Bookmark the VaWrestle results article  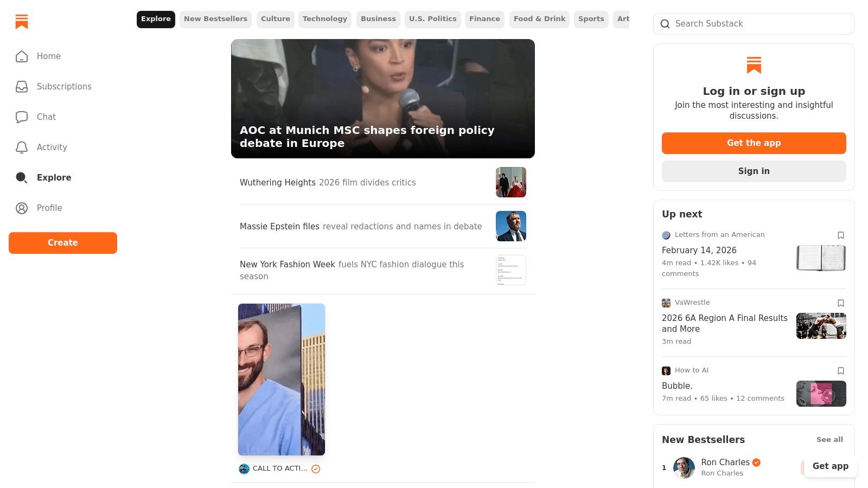coord(841,303)
